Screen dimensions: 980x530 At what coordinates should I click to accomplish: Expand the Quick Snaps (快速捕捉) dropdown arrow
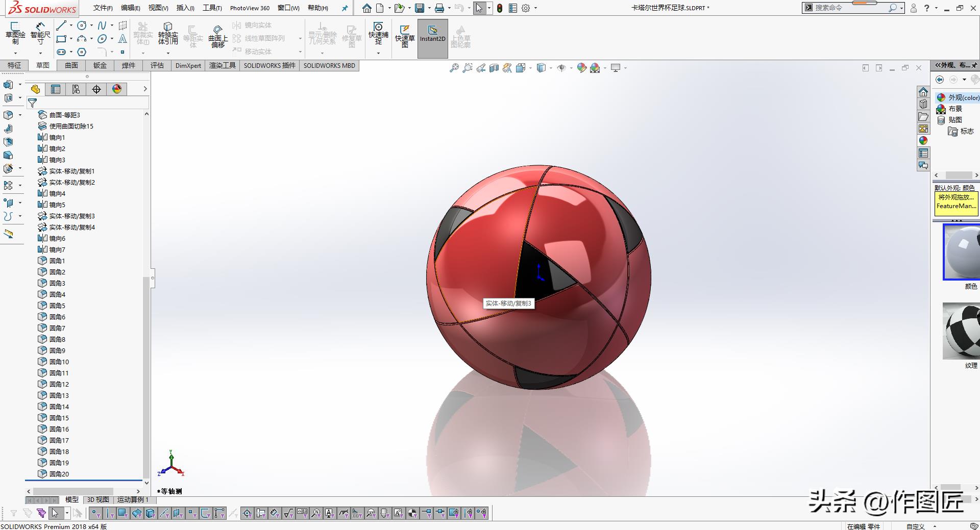click(x=378, y=53)
